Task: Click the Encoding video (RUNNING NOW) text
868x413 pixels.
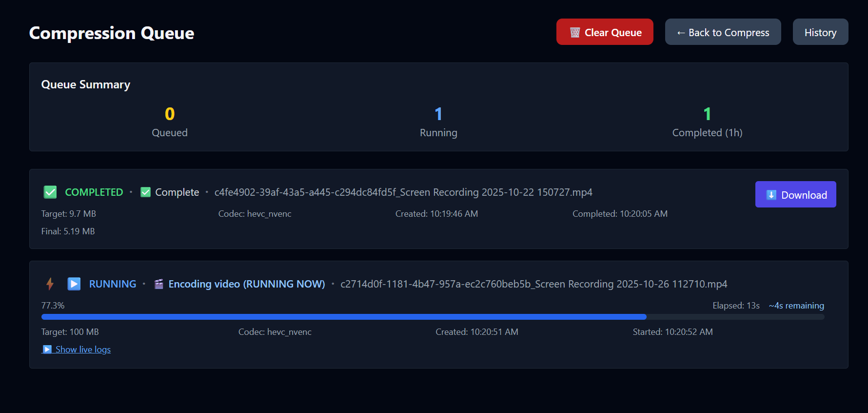Action: 247,284
